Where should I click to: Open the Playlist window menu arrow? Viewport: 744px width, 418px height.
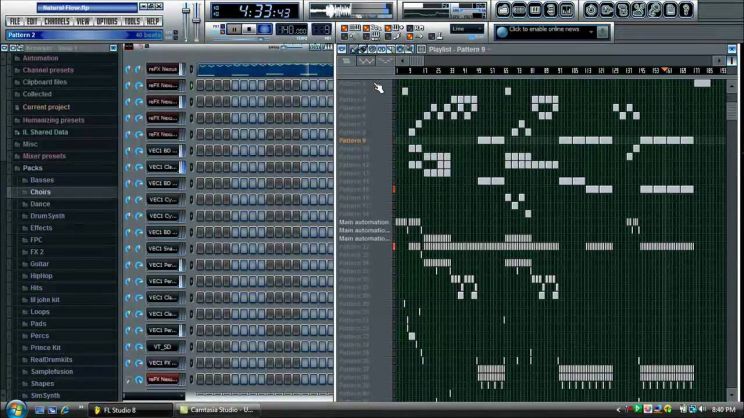click(342, 49)
